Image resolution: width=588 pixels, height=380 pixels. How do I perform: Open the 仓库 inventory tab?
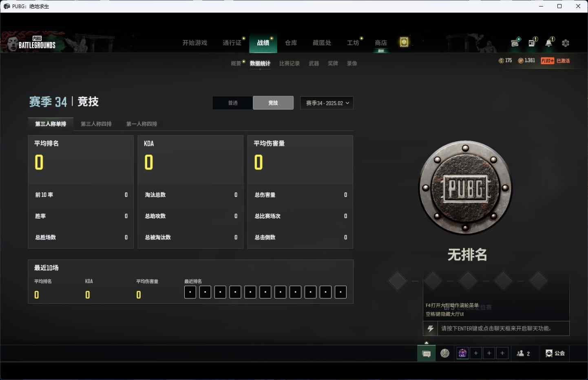[291, 43]
